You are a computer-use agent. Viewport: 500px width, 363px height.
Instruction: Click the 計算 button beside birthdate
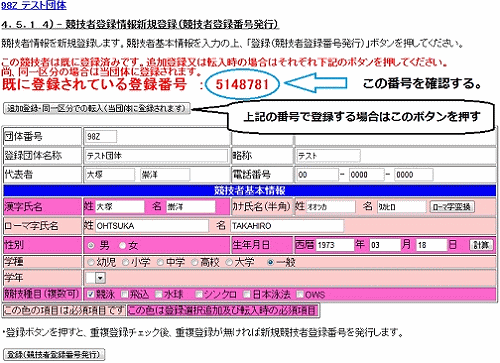[481, 245]
